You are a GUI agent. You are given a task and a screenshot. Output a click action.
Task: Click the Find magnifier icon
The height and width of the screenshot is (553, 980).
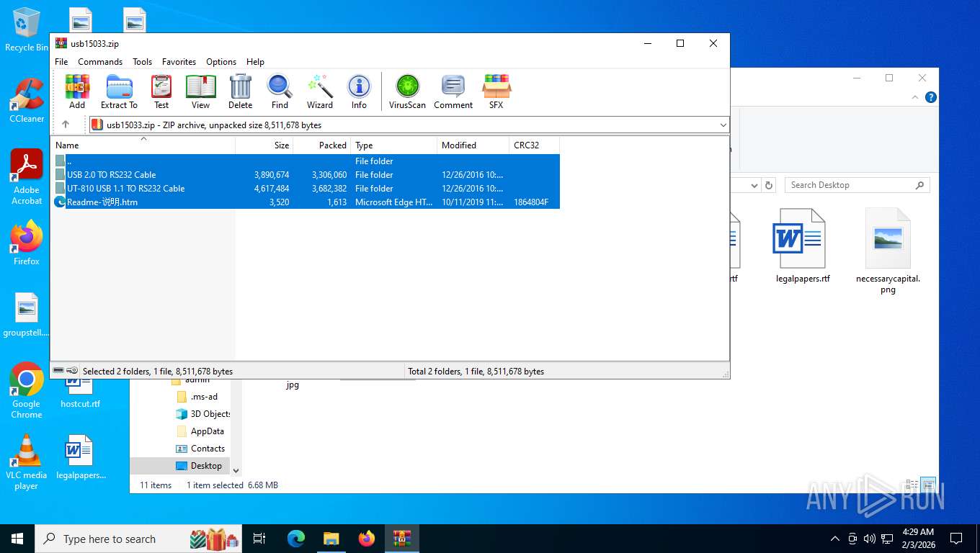[280, 91]
